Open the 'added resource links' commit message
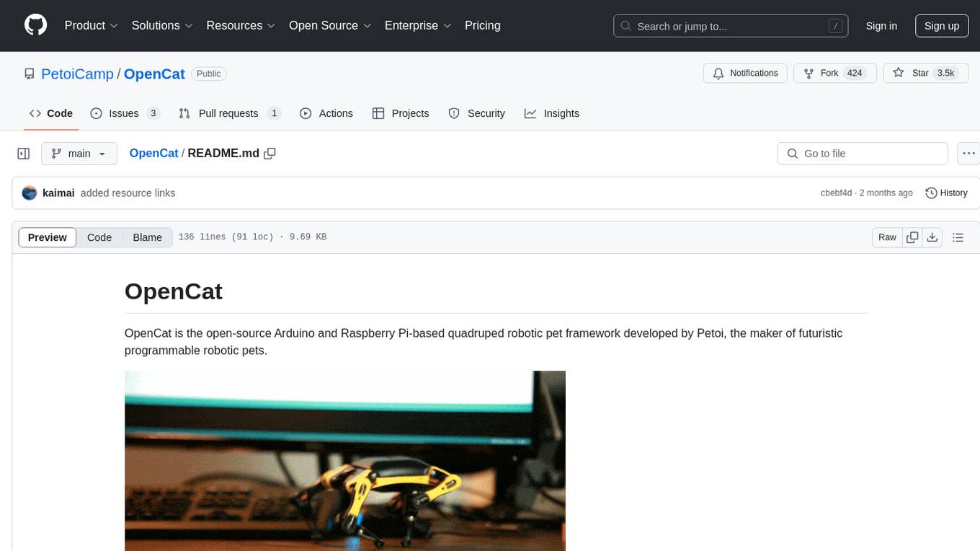The width and height of the screenshot is (980, 551). [128, 193]
